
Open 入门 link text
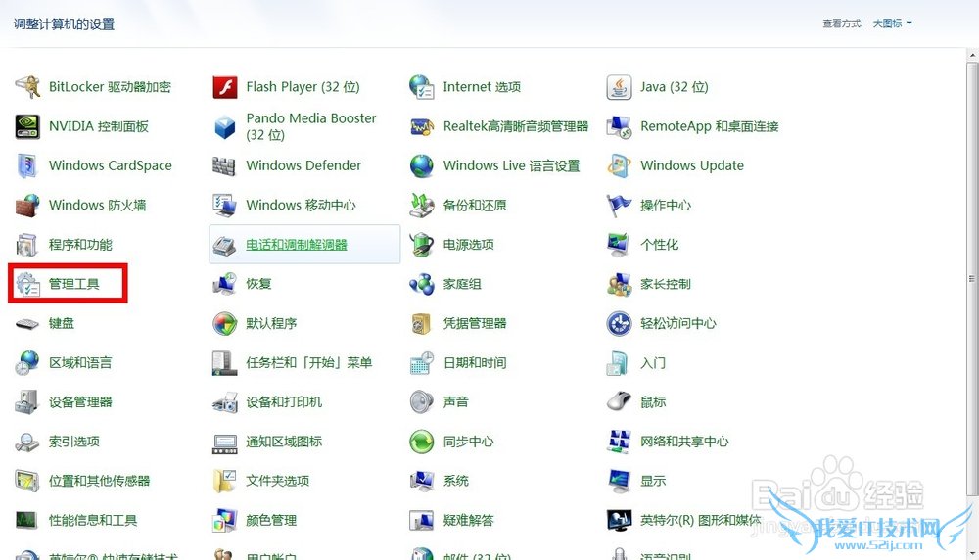(x=653, y=362)
